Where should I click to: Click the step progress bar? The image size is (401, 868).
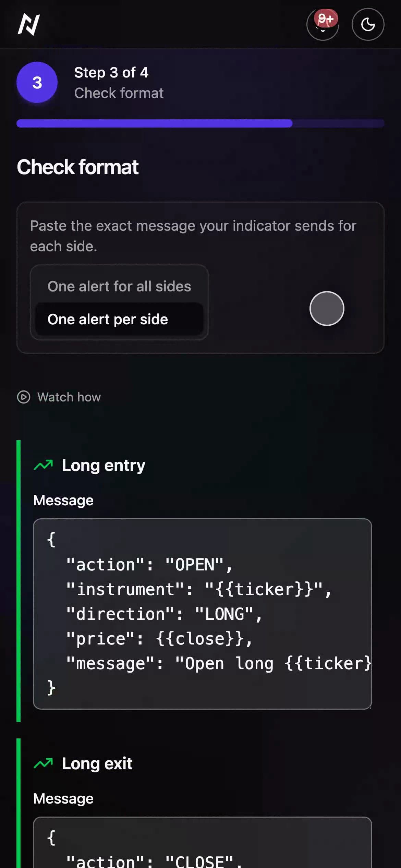[200, 123]
